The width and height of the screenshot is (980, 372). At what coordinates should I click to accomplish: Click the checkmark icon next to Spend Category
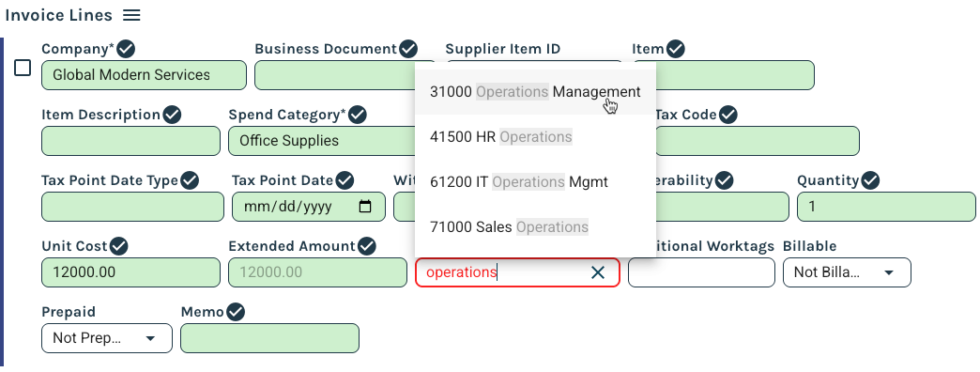[x=358, y=115]
